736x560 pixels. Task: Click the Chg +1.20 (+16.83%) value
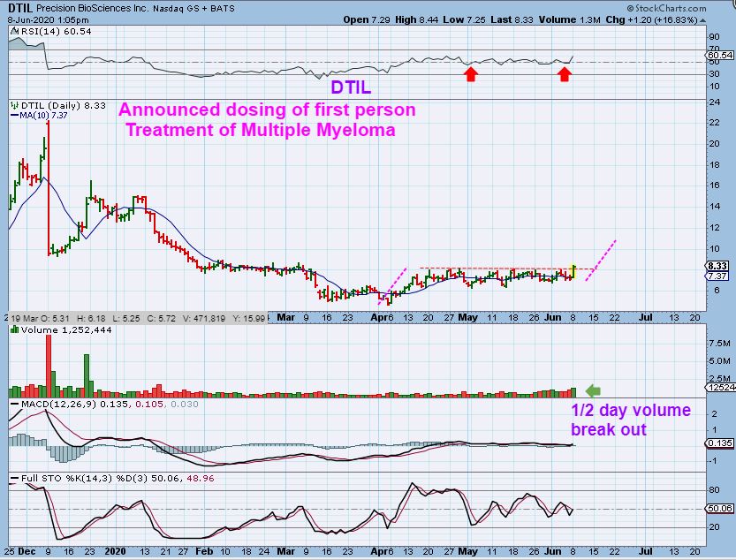coord(651,19)
